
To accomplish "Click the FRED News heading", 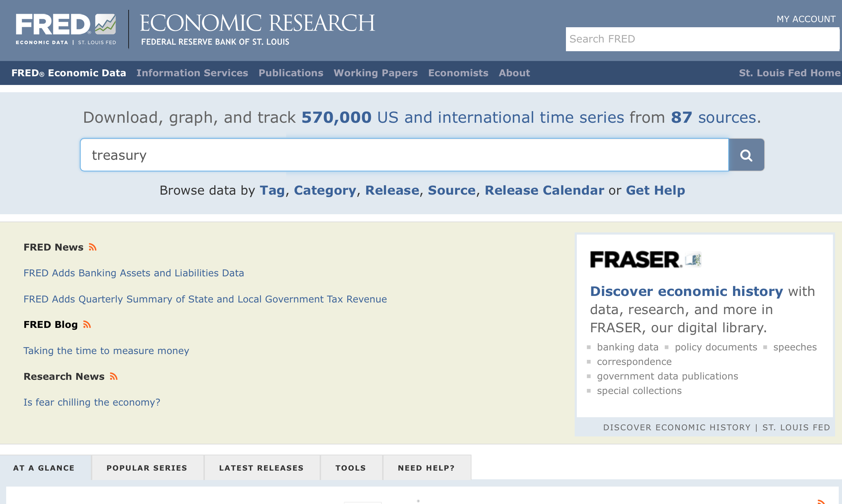I will (53, 247).
